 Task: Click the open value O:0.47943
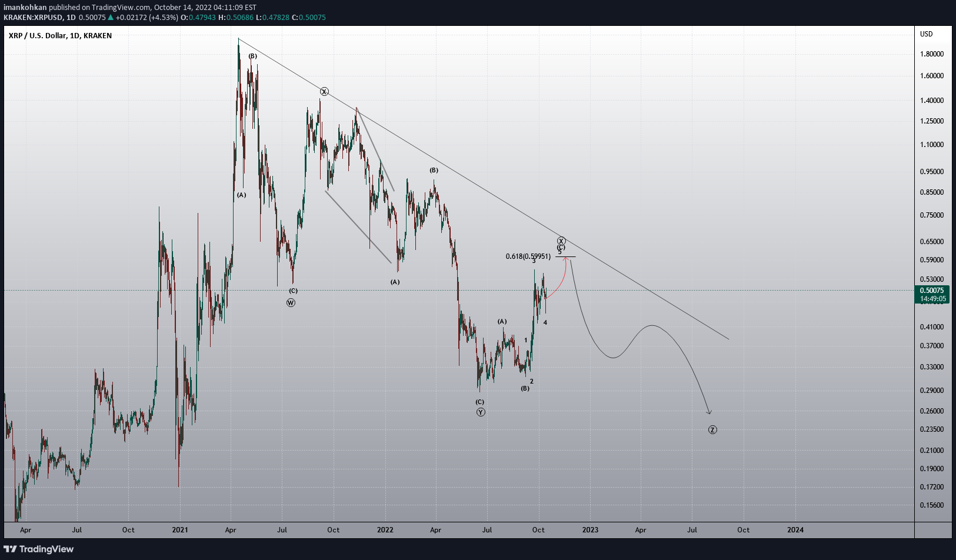click(x=198, y=18)
